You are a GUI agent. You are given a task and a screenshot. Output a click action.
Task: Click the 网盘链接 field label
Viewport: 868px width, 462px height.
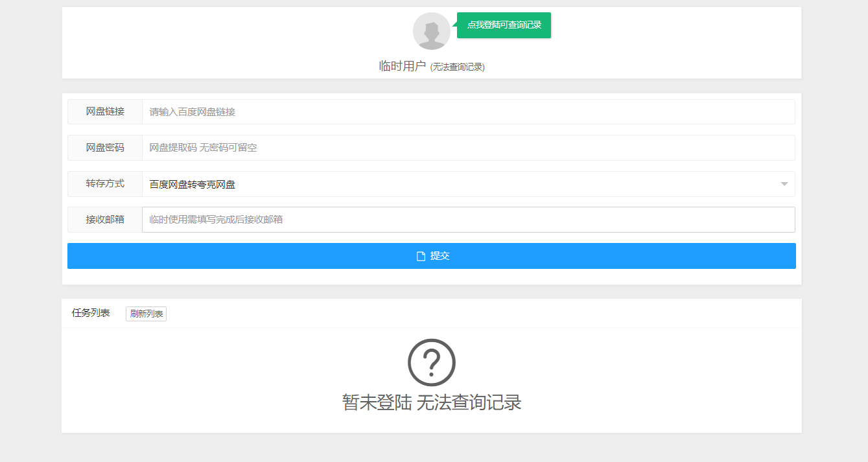tap(105, 111)
